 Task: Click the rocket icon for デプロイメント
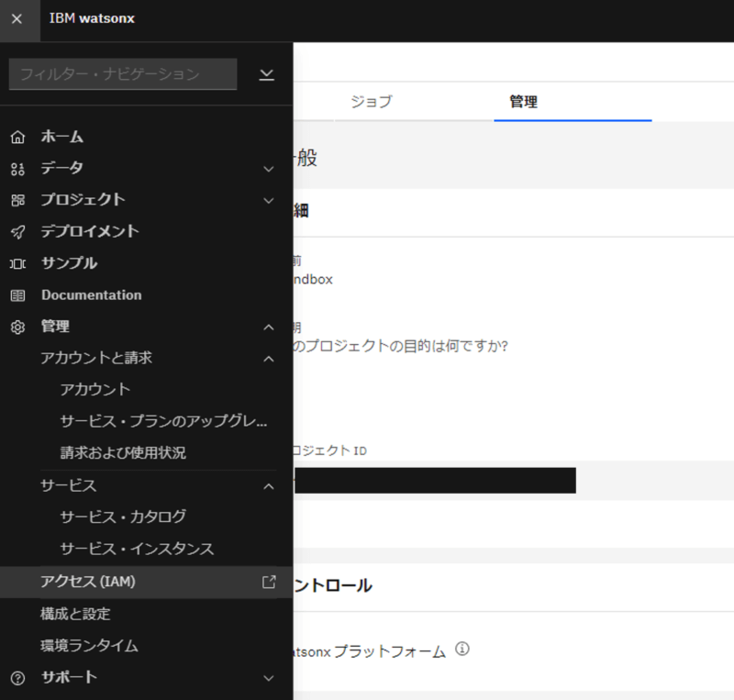17,232
